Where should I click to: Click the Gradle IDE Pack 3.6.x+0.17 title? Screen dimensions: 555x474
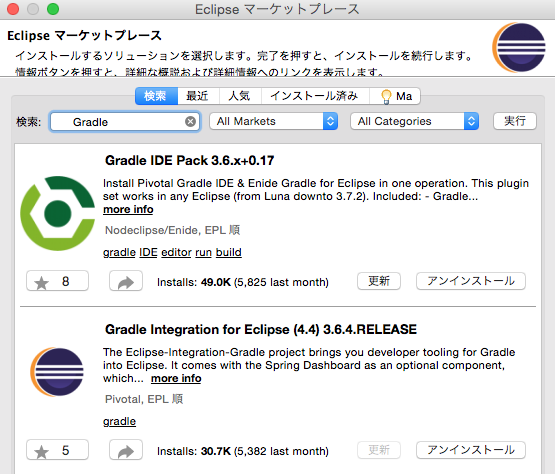[189, 161]
